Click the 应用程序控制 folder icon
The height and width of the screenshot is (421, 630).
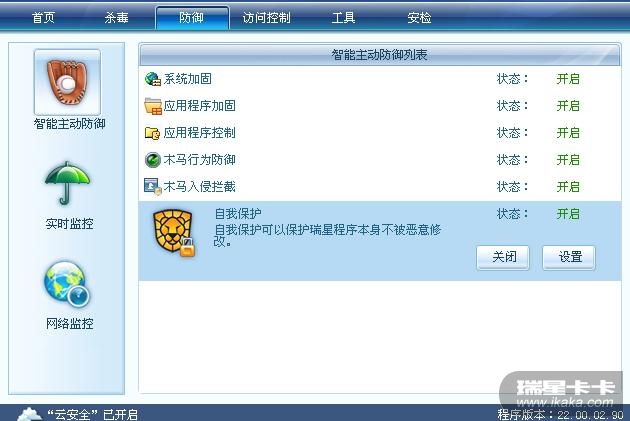152,133
